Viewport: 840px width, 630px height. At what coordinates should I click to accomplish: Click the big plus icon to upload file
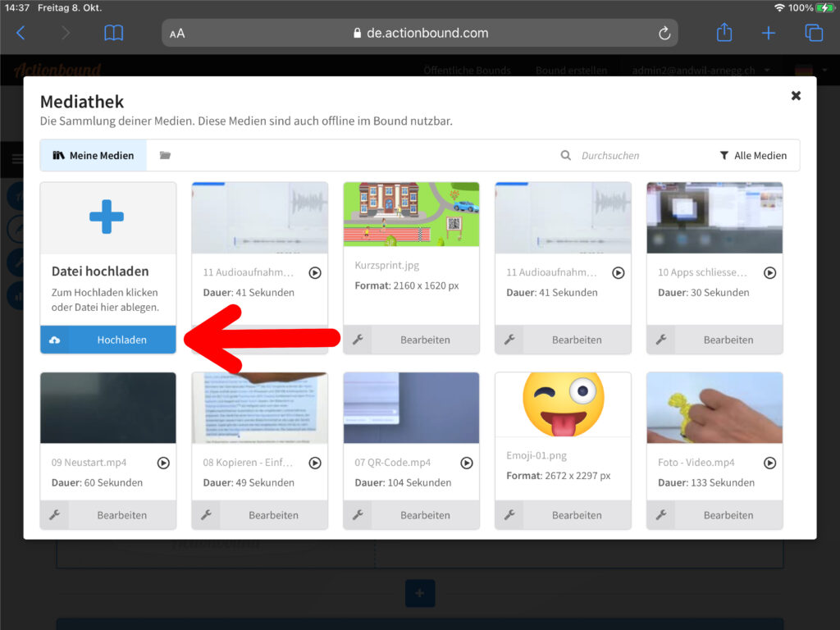point(107,217)
